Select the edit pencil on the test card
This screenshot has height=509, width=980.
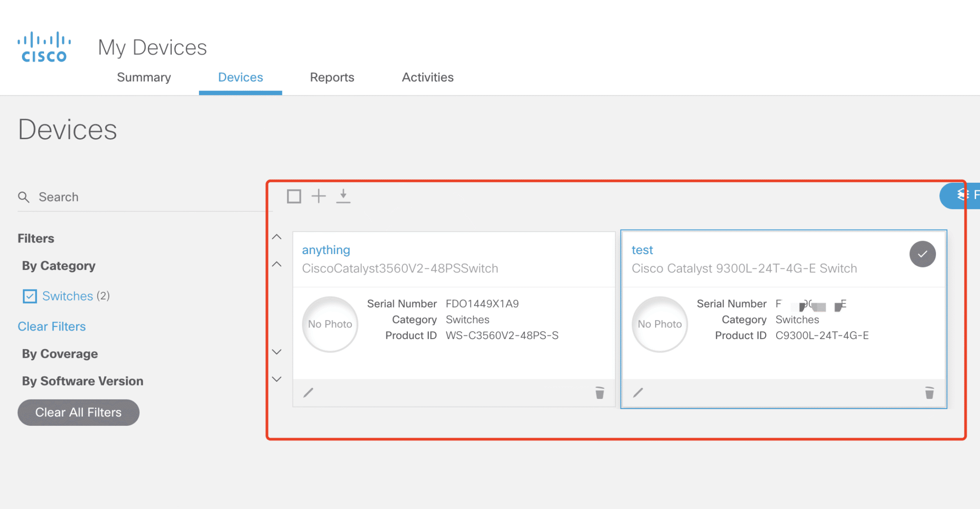click(x=638, y=392)
